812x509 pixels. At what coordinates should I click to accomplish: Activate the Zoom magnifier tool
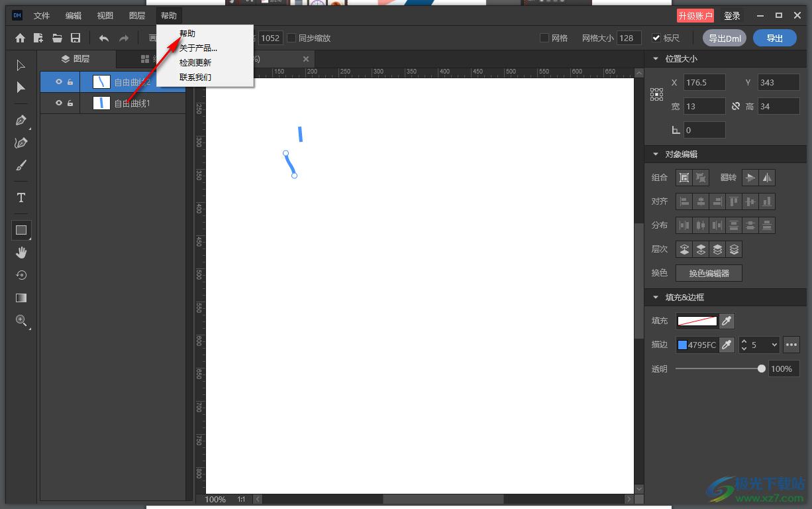[x=21, y=321]
